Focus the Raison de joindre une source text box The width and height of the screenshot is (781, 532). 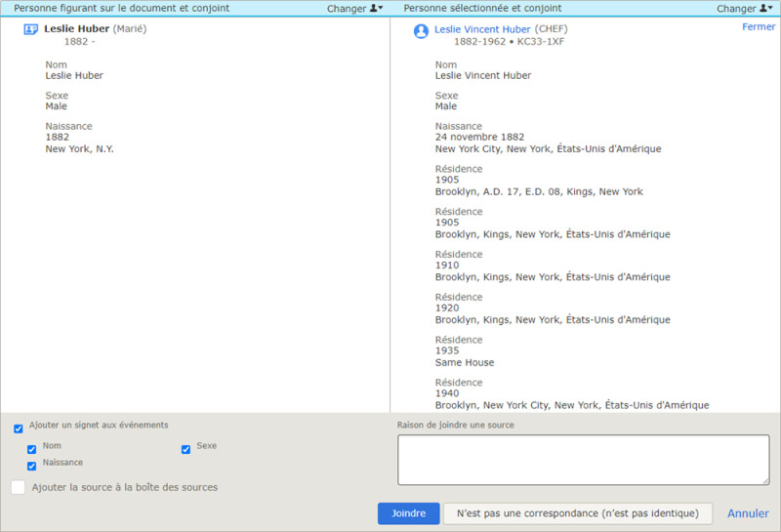583,459
